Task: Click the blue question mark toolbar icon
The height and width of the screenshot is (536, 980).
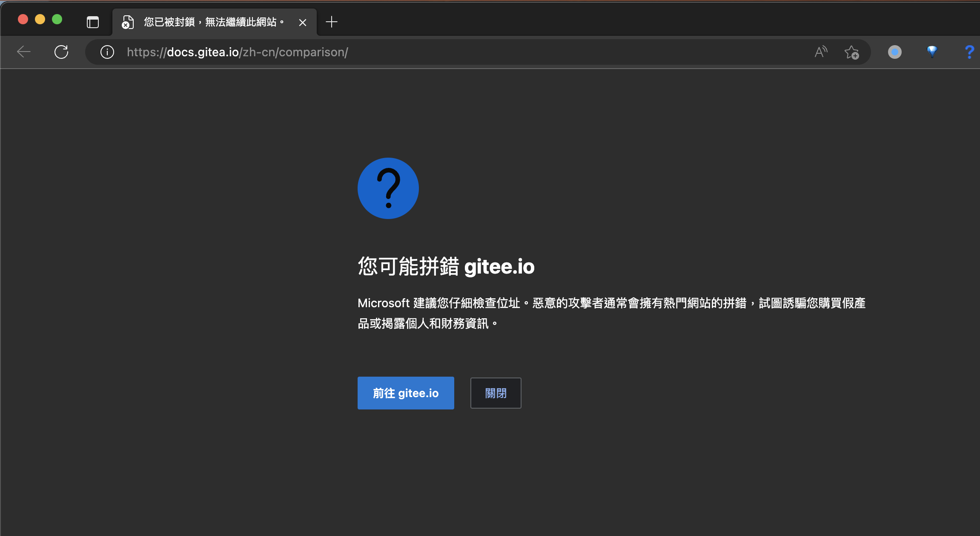Action: 969,52
